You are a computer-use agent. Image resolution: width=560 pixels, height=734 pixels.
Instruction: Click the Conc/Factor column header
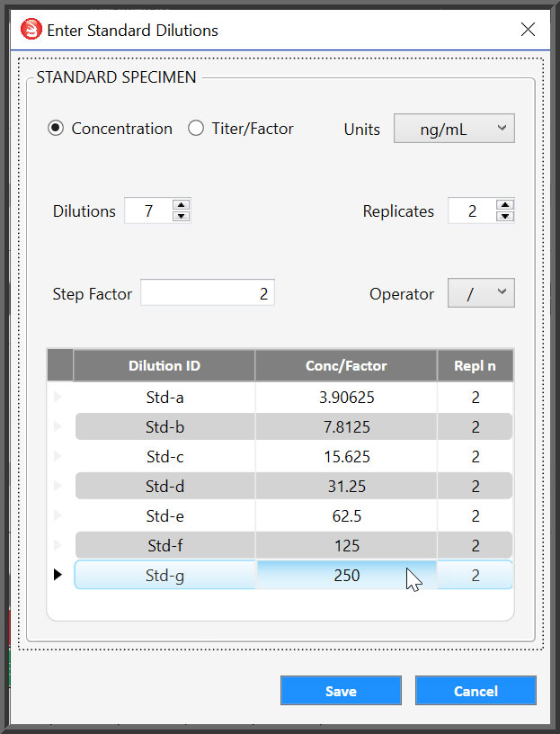coord(346,365)
